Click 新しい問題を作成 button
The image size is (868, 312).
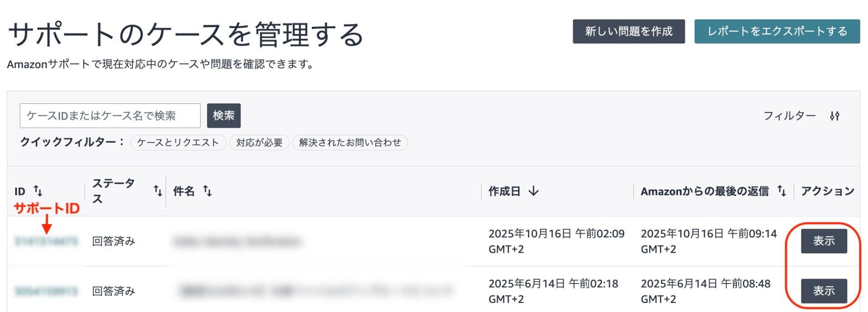point(628,31)
